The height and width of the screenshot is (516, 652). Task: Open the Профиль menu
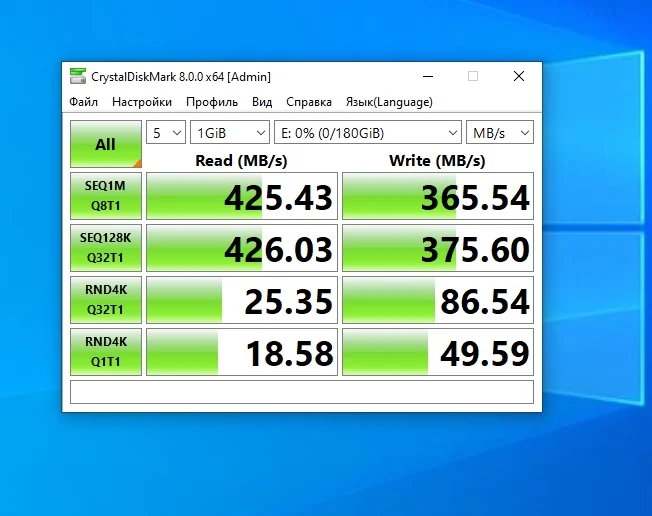coord(212,102)
